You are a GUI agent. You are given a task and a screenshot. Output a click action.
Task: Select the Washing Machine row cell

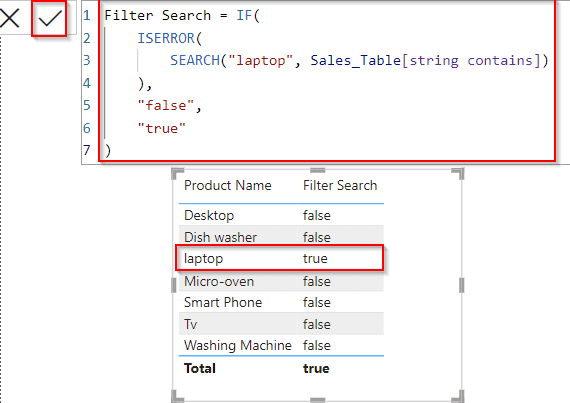[238, 345]
